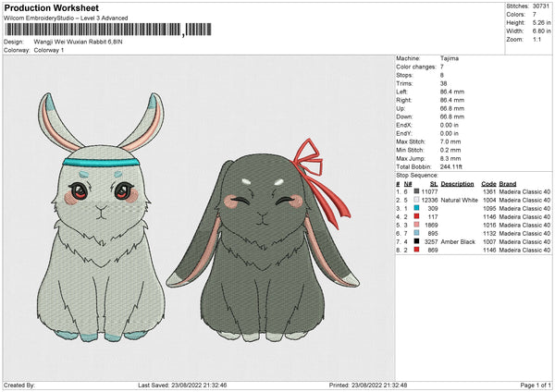Click the 'Created By:' footer label
Screen dimensions: 555x392
19,385
